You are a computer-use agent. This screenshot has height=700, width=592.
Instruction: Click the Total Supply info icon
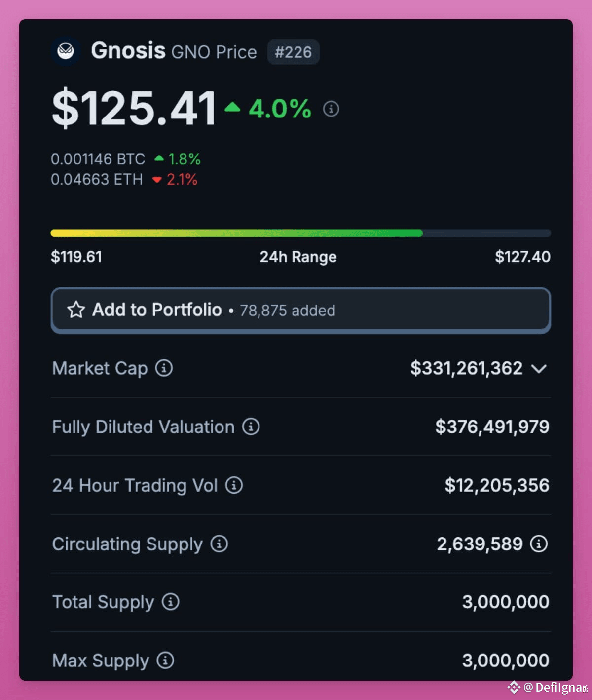click(171, 602)
